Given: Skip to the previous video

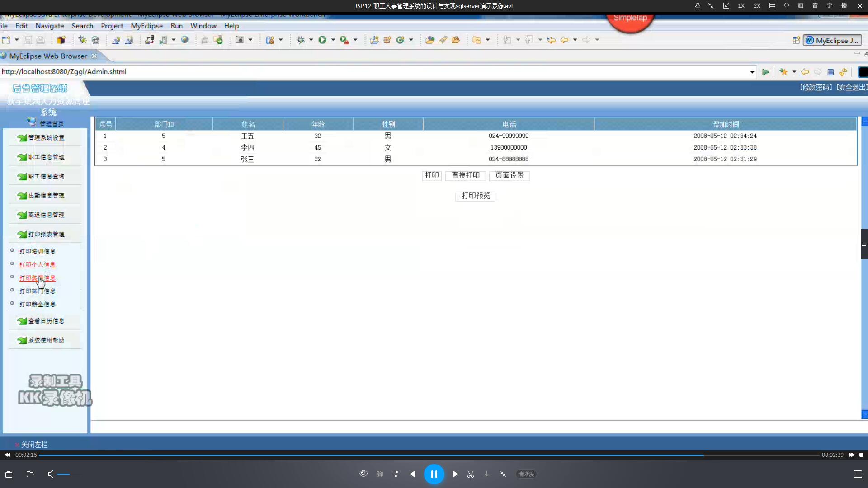Looking at the screenshot, I should [x=412, y=474].
